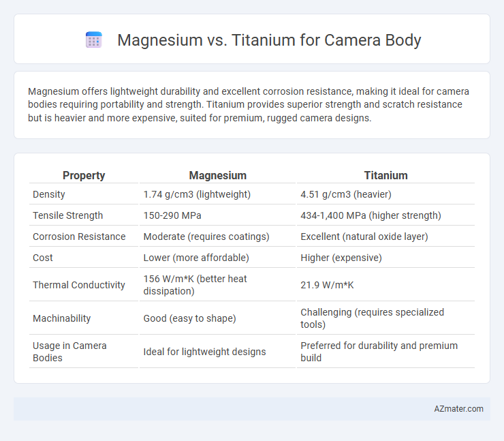Click the calendar grid icon beside the title
504x441 pixels.
pos(94,40)
